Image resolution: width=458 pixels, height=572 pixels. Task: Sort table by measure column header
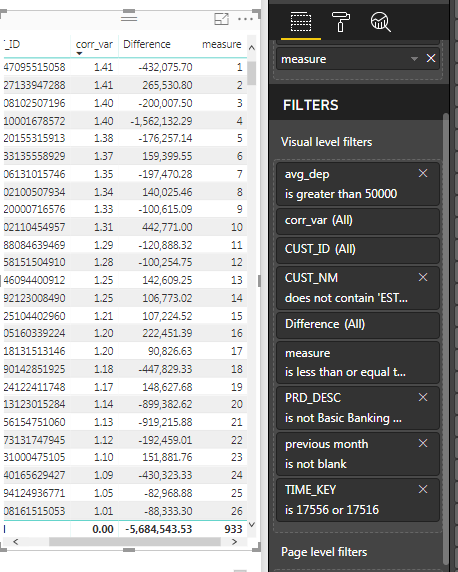(x=222, y=45)
